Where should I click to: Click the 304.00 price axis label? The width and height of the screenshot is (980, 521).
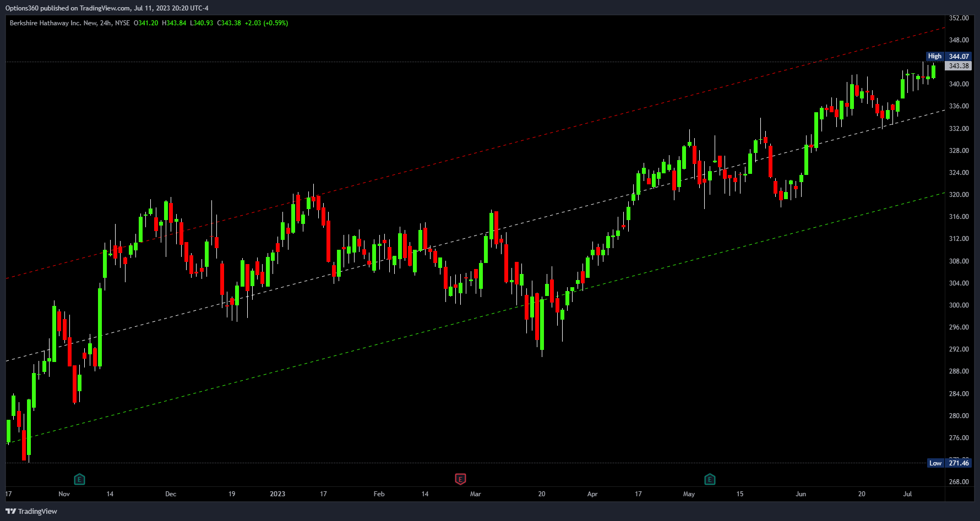click(x=959, y=283)
